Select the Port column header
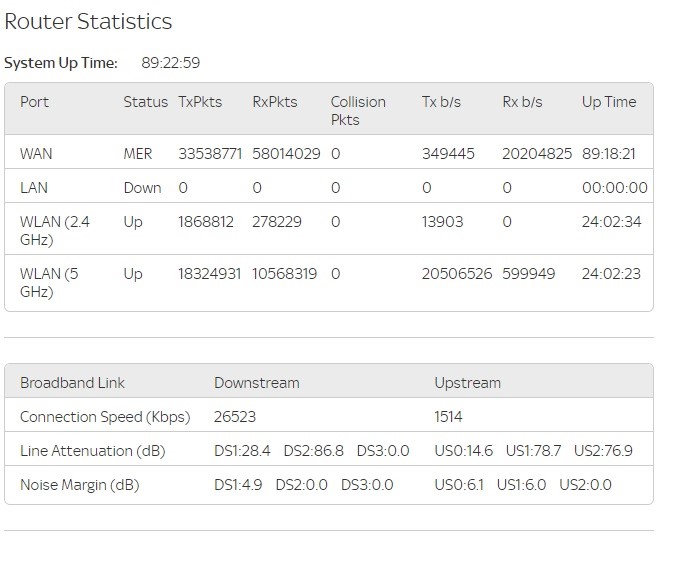The width and height of the screenshot is (689, 585). coord(34,102)
